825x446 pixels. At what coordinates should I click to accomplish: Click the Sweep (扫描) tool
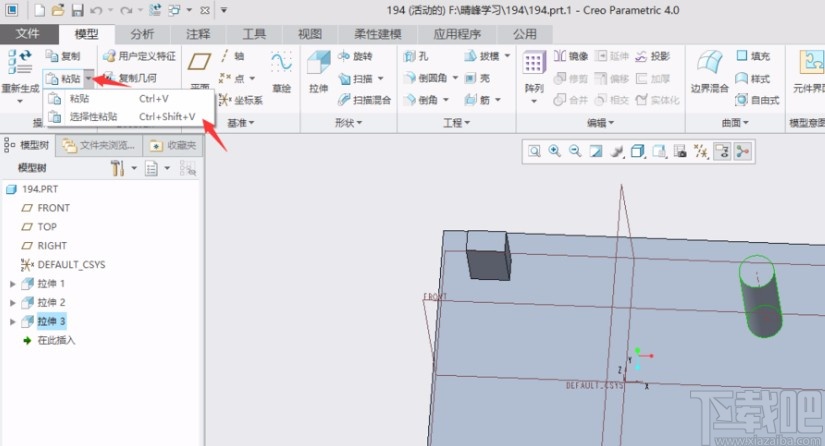pos(356,78)
